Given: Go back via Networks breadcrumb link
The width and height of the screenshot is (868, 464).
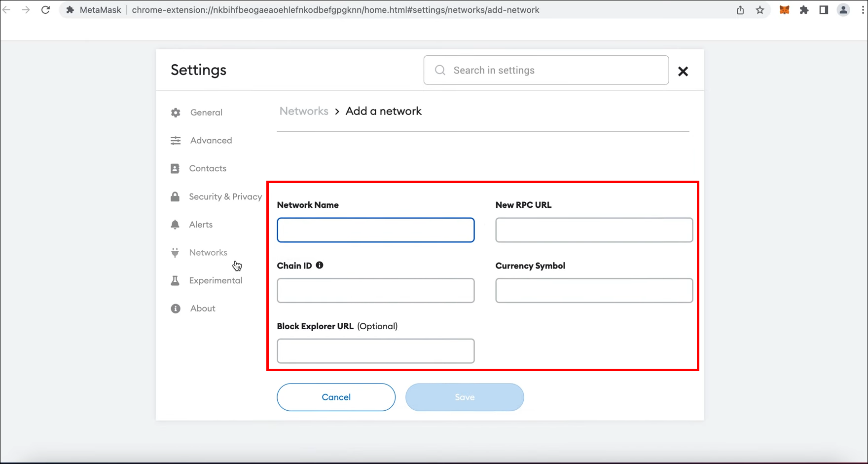Looking at the screenshot, I should point(304,111).
